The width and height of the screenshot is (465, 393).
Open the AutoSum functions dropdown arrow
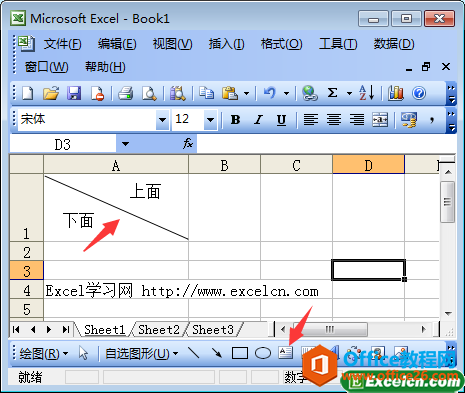349,93
